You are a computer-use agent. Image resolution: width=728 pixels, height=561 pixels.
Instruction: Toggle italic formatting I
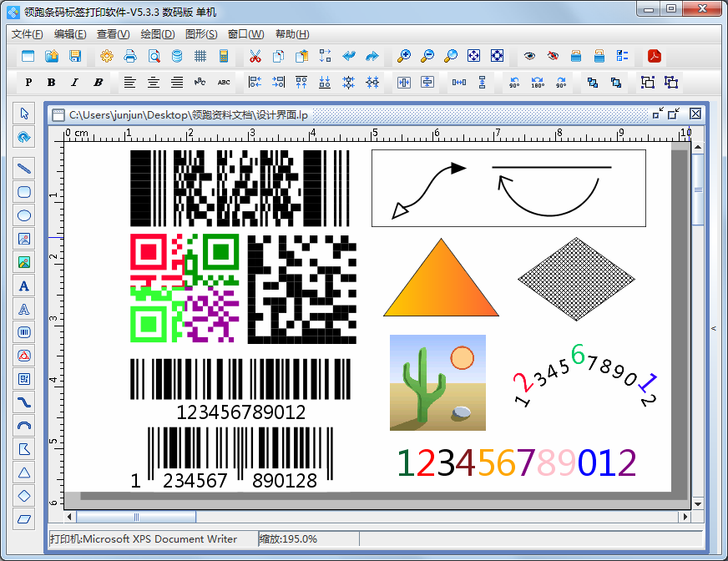[x=75, y=82]
